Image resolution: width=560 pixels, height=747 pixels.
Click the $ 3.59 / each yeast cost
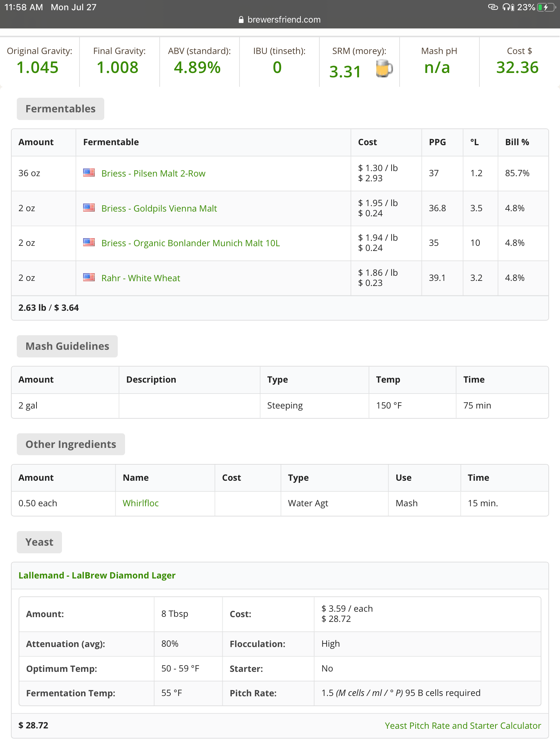(347, 608)
